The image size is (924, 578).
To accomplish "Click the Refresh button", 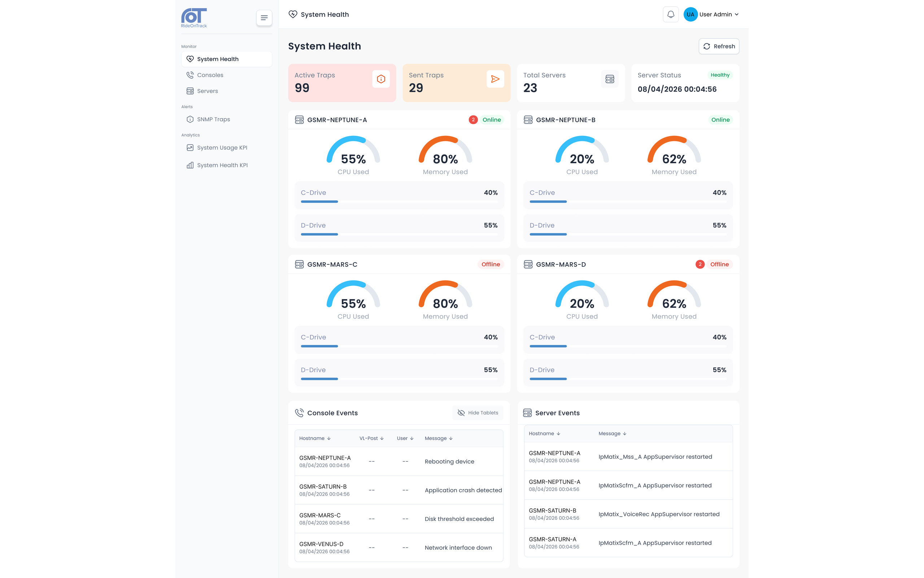I will 719,46.
